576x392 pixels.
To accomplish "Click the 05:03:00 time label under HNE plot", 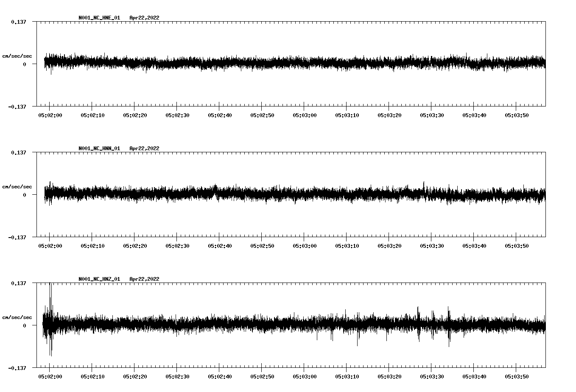I will (x=305, y=115).
